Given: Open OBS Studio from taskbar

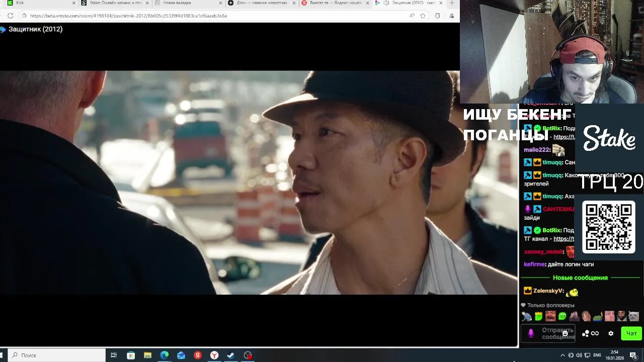Looking at the screenshot, I should (248, 355).
